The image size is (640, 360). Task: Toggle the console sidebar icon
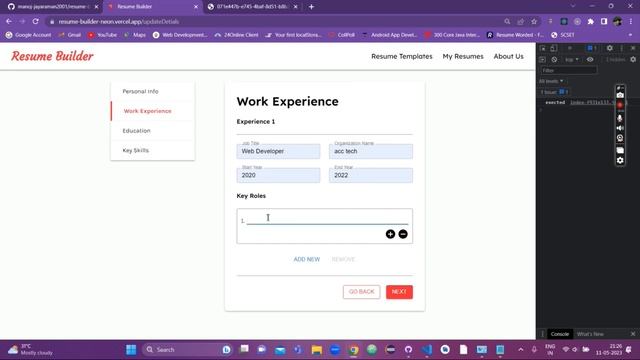[542, 60]
